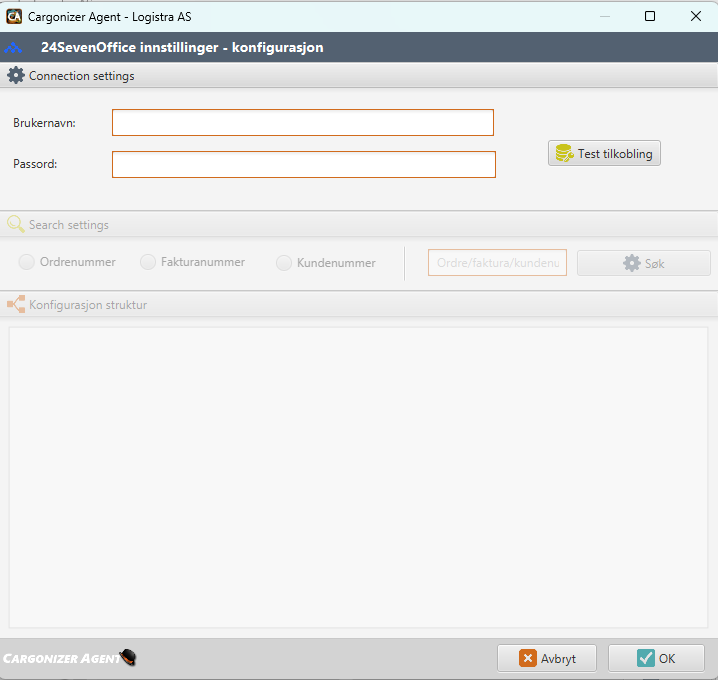Maximize the Cargonizer Agent window
Image resolution: width=718 pixels, height=680 pixels.
pyautogui.click(x=650, y=16)
